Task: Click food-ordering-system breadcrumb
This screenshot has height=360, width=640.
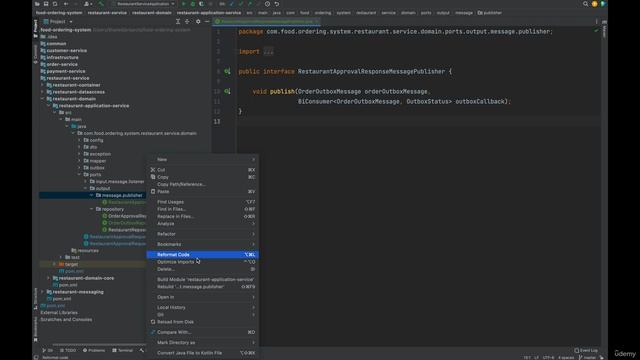Action: pos(59,13)
